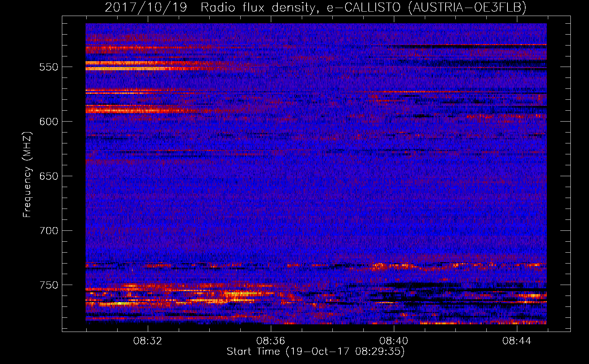The image size is (589, 364).
Task: Click the 700 frequency axis label
Action: [49, 231]
